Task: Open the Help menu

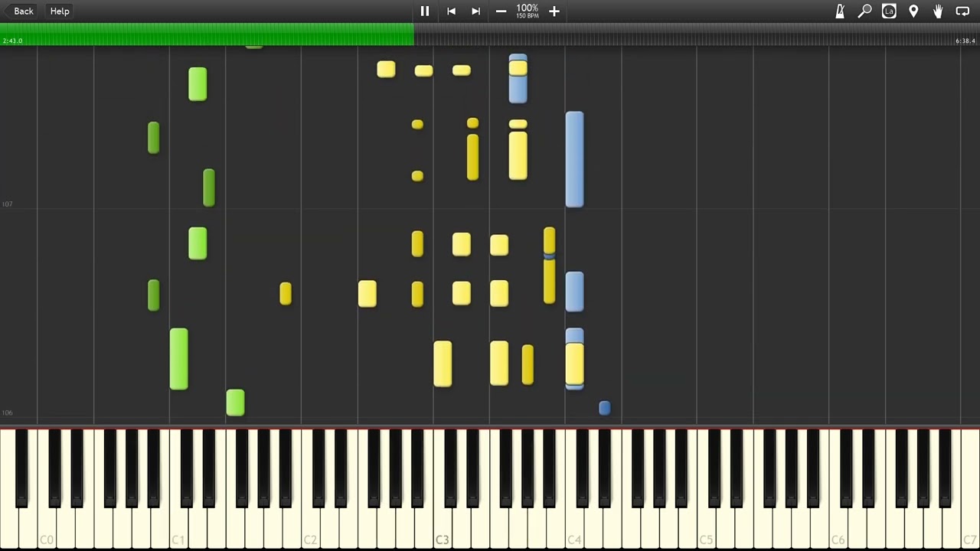Action: coord(60,11)
